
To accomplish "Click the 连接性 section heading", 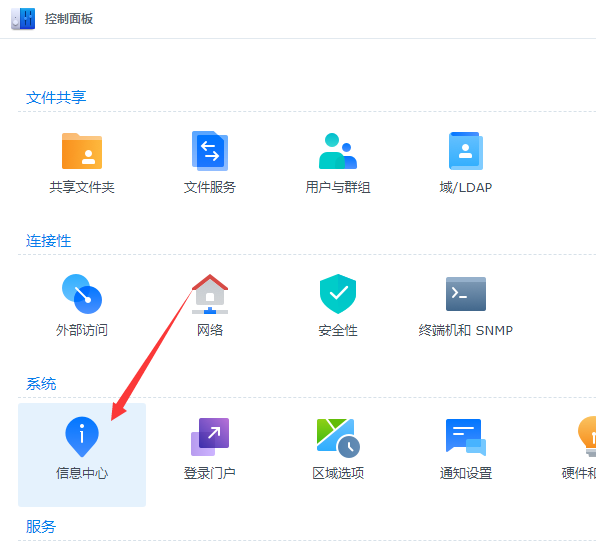I will pyautogui.click(x=48, y=241).
